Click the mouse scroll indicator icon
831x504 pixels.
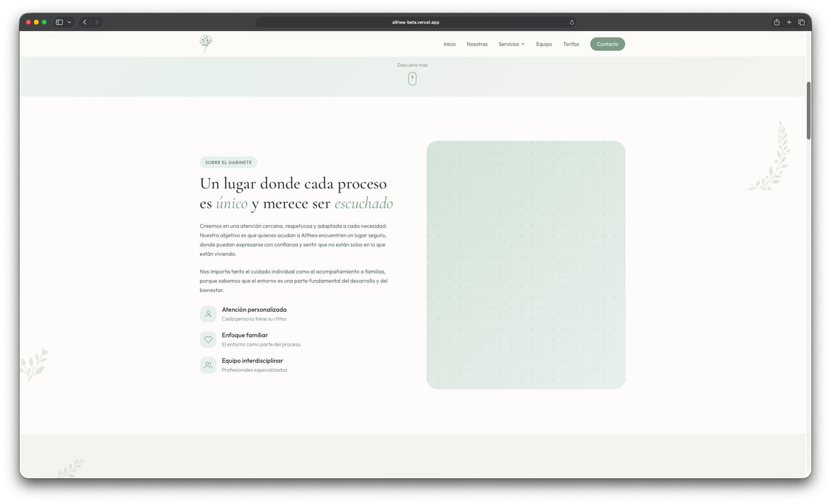[412, 78]
